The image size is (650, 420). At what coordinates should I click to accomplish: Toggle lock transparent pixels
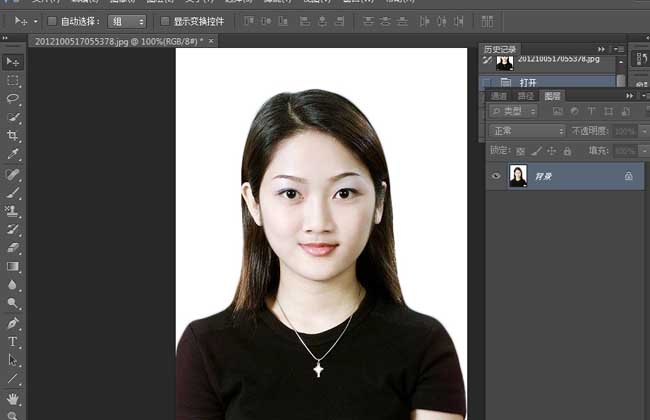coord(521,151)
